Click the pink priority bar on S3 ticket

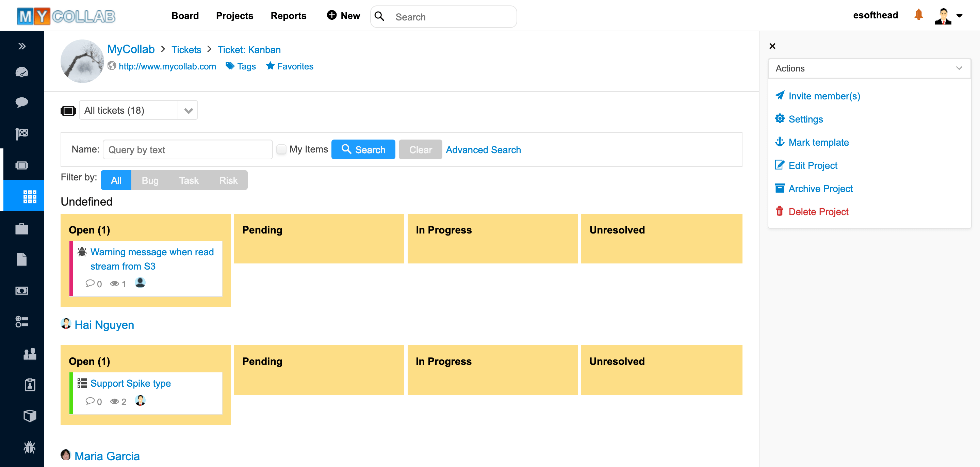click(71, 268)
